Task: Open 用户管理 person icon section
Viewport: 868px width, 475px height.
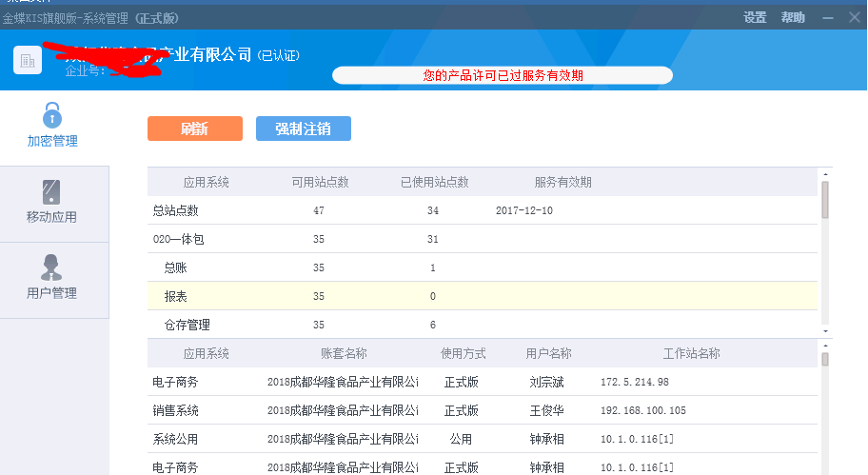Action: [x=51, y=277]
